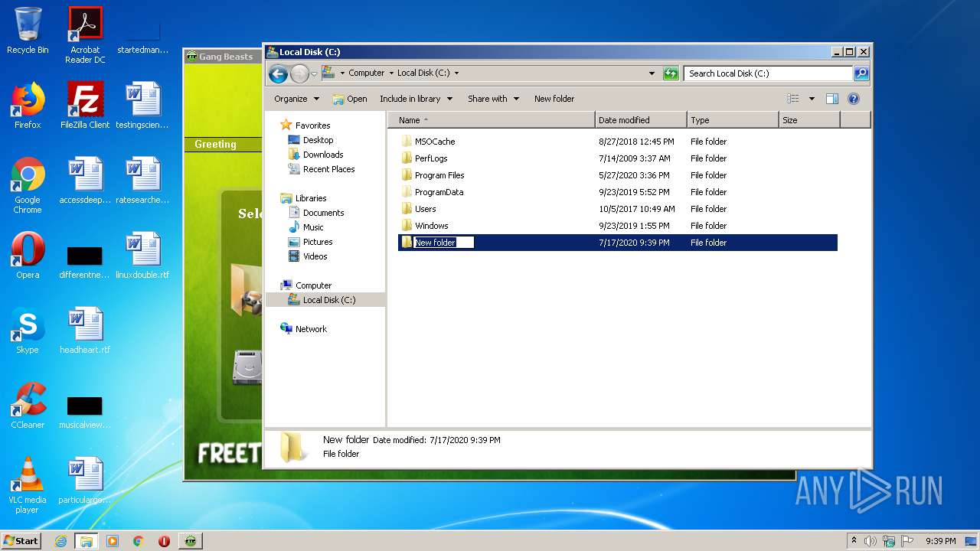
Task: Sort by the Date modified column
Action: coord(641,120)
